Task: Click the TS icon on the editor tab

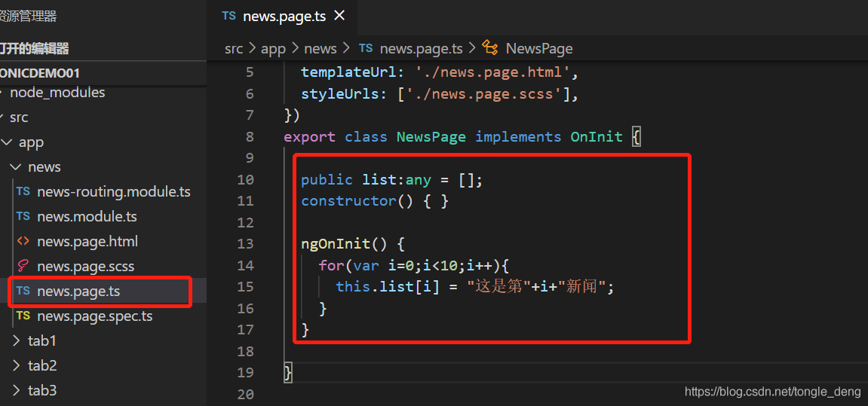Action: tap(229, 16)
